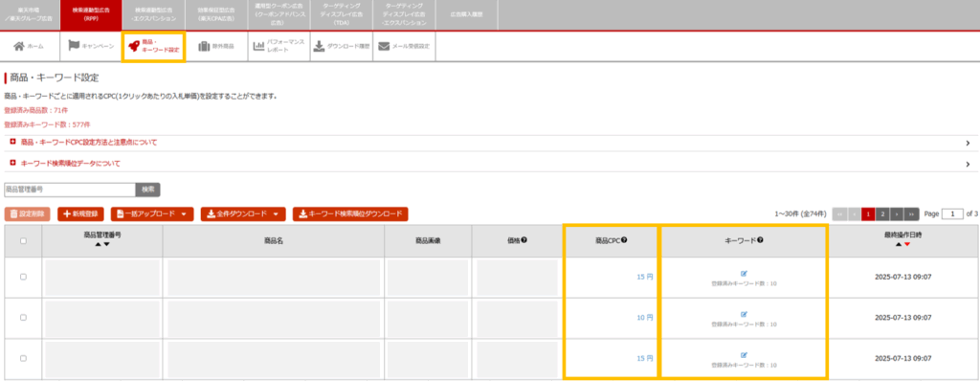Open 除外商品 with the suitcase icon

click(216, 46)
